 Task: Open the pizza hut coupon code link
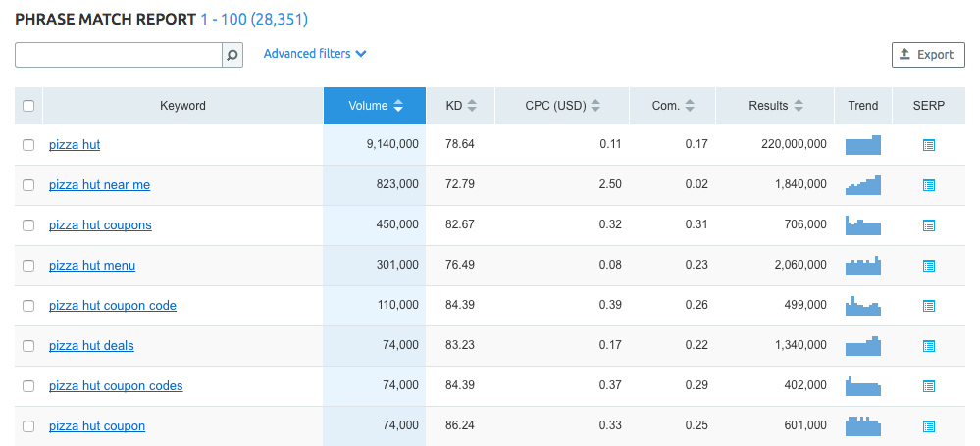(x=113, y=306)
